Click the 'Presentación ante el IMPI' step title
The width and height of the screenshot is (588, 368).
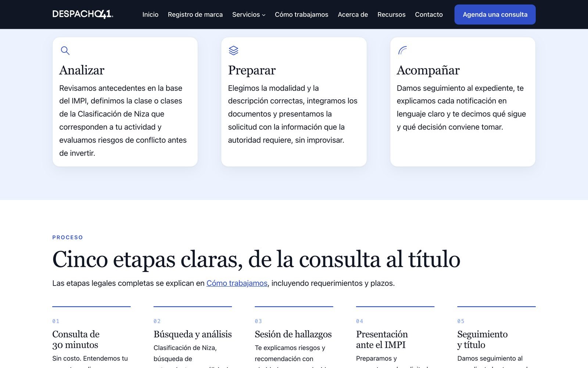[382, 339]
